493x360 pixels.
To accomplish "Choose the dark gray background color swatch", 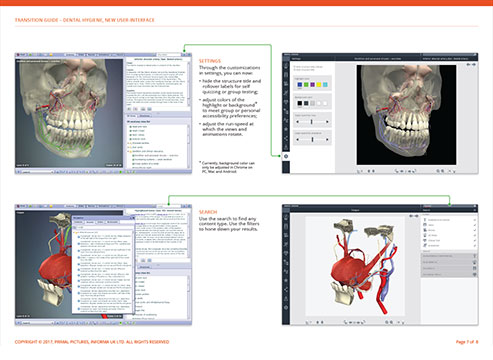I will pos(306,103).
